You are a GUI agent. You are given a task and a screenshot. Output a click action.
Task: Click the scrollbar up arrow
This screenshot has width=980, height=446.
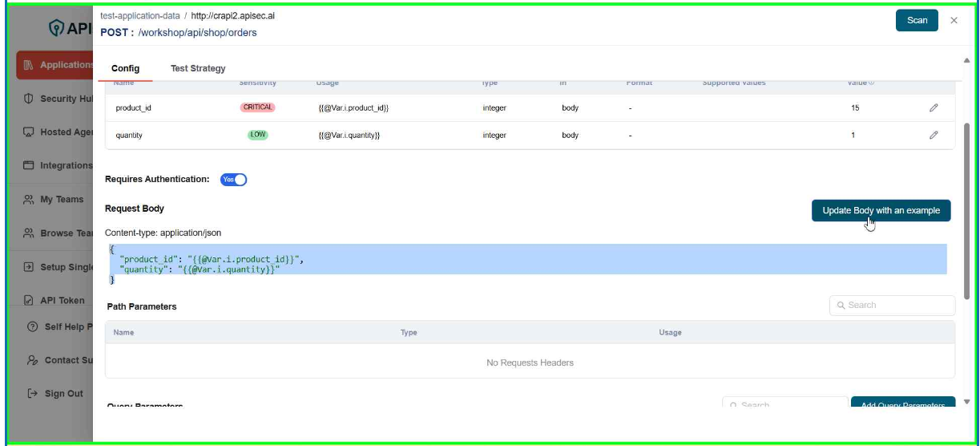966,61
